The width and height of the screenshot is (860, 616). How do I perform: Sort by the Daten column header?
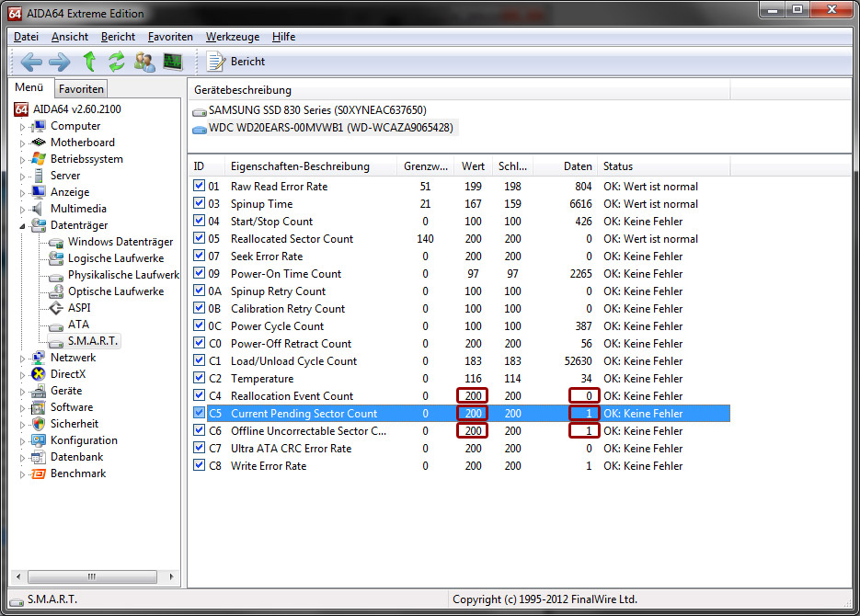565,166
